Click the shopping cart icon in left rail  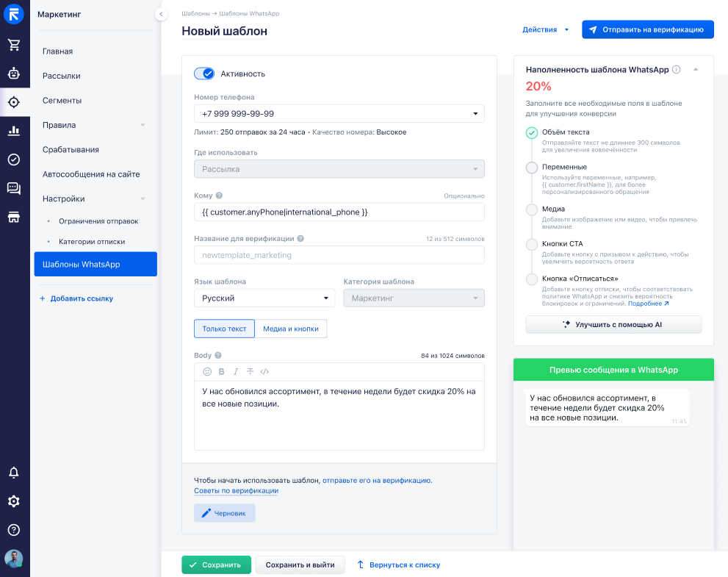(x=14, y=45)
